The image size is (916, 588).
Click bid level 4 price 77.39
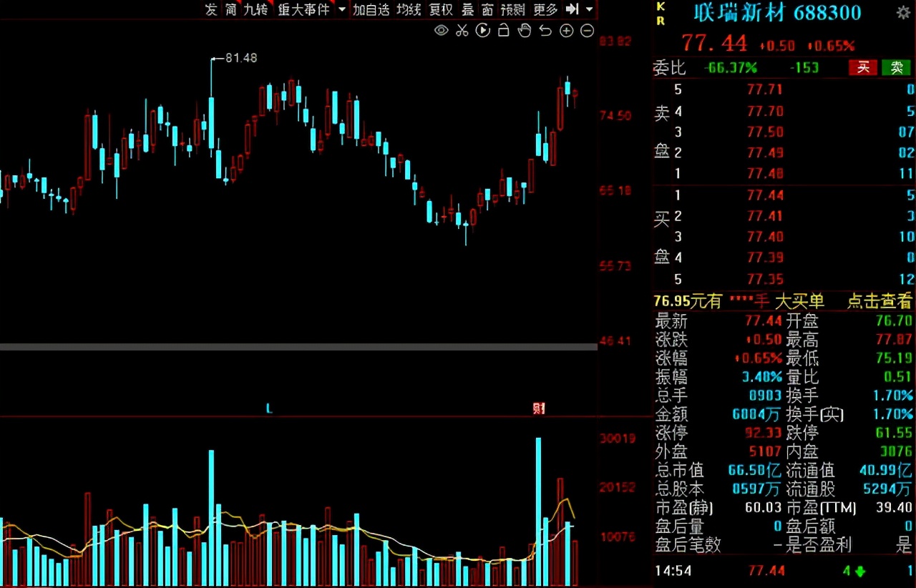point(765,258)
